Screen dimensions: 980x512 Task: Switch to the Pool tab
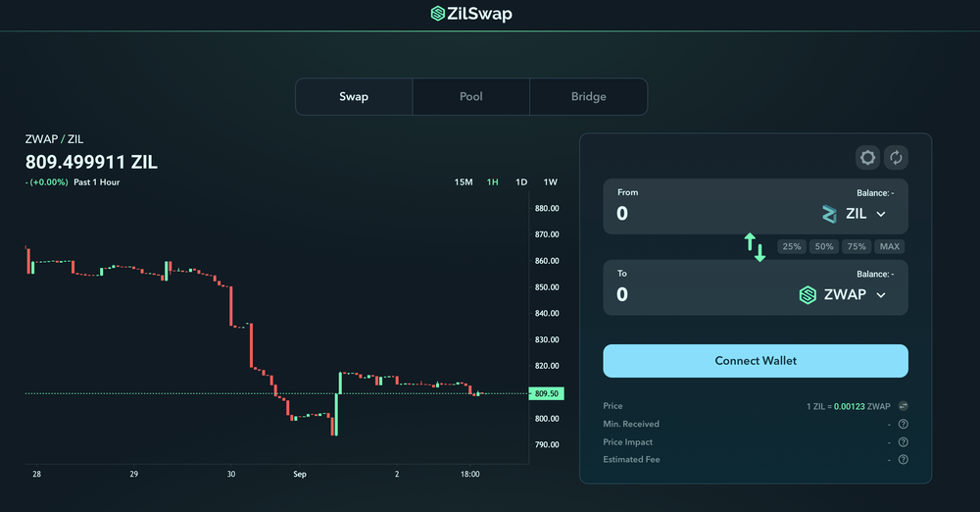(471, 96)
